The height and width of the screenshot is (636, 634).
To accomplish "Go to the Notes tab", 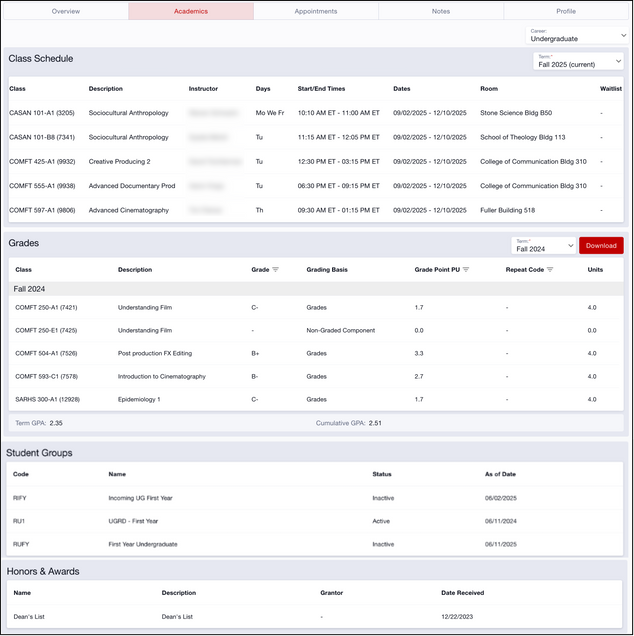I will [441, 11].
